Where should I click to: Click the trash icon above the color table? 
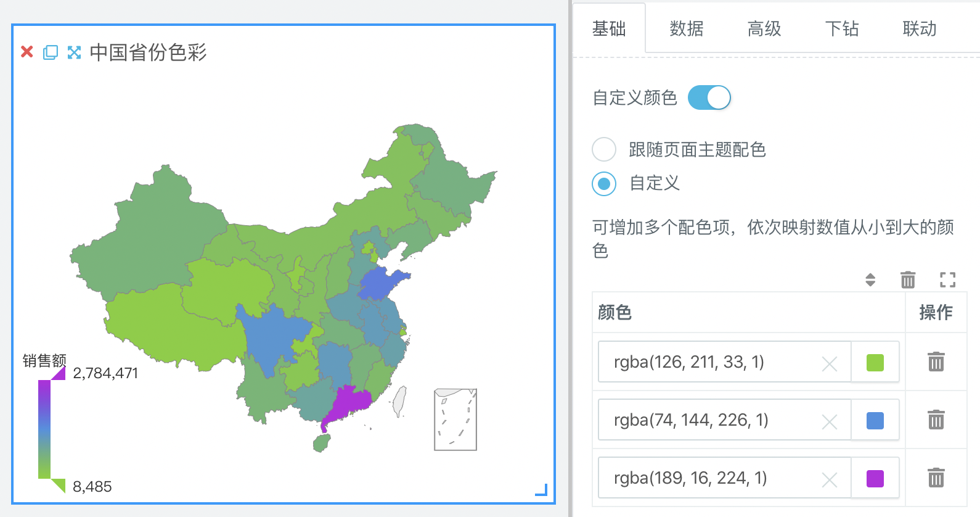pos(908,279)
